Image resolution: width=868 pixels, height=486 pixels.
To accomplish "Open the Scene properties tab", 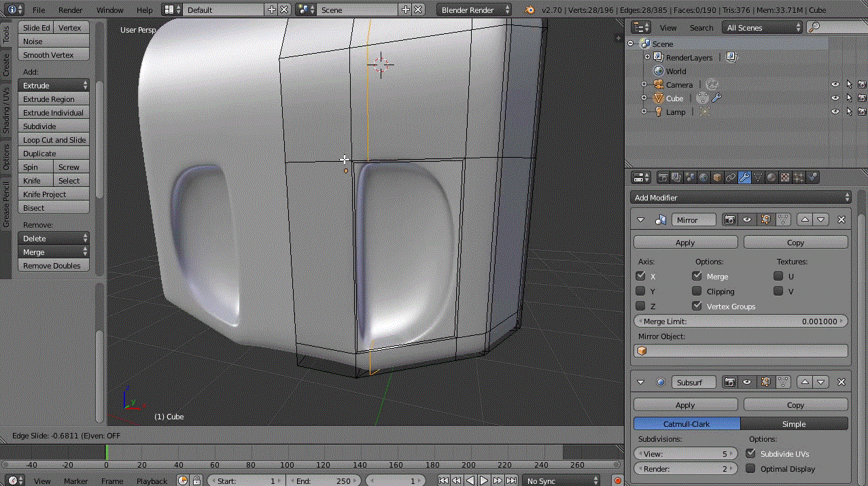I will coord(690,177).
